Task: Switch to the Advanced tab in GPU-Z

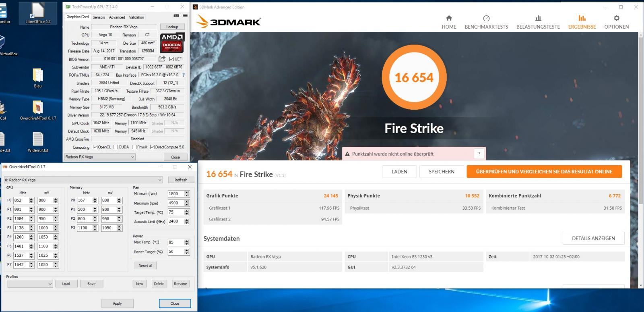Action: (x=117, y=17)
